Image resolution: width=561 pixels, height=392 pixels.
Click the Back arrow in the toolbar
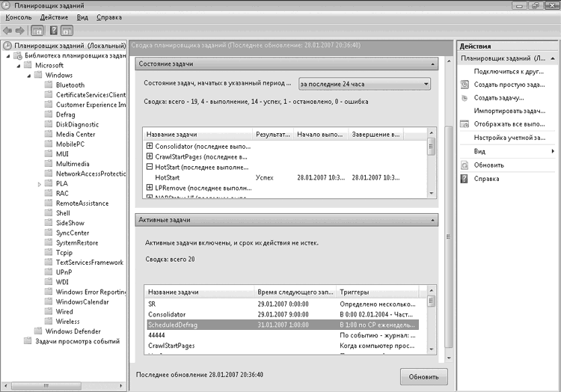[7, 31]
